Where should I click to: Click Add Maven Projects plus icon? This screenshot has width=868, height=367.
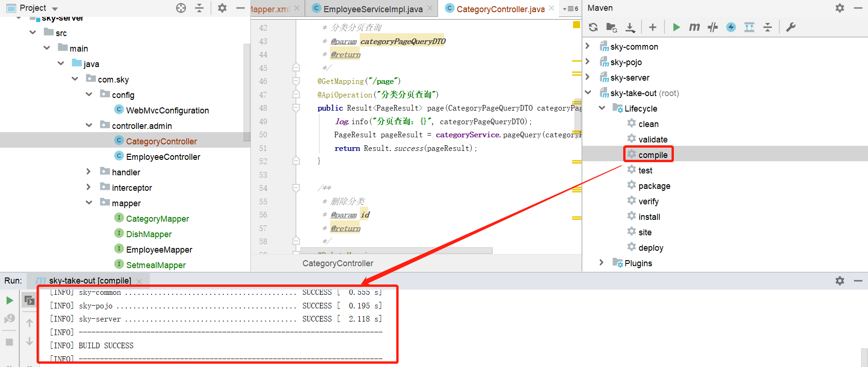click(x=652, y=27)
